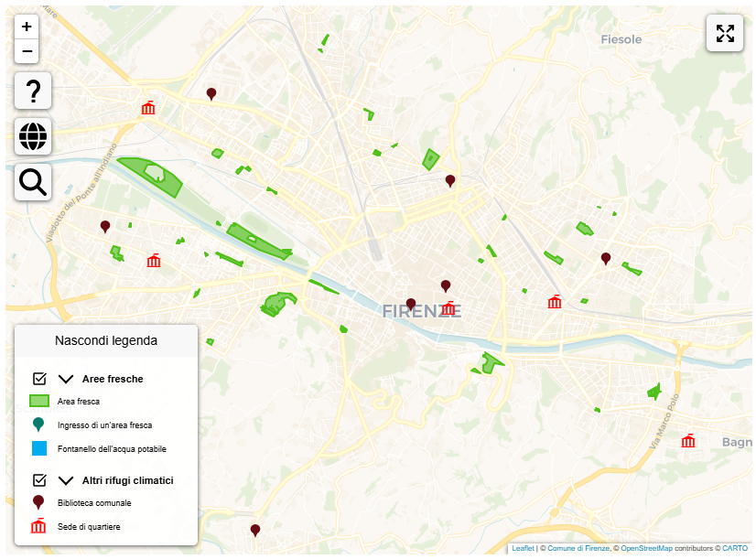Click the Fiesole place label

coord(621,39)
